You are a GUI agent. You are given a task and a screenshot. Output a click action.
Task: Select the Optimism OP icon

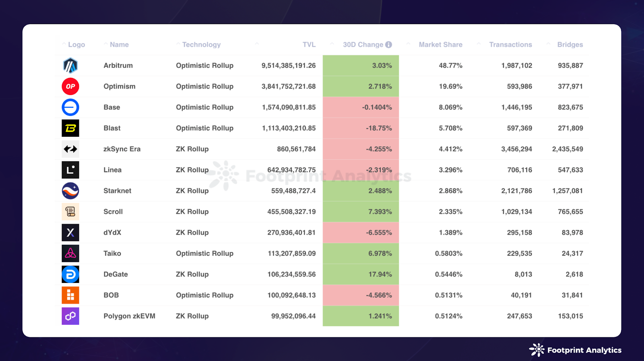coord(70,86)
